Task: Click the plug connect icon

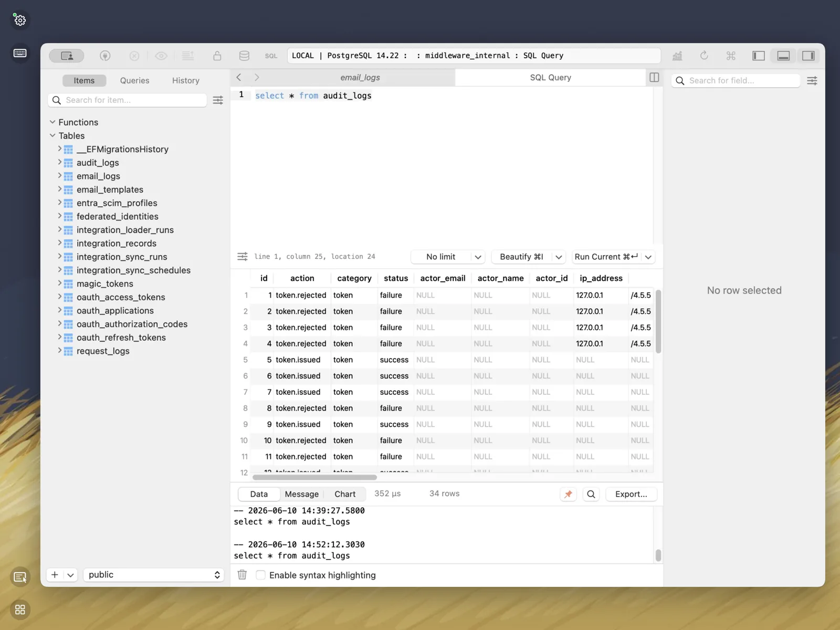Action: coord(105,56)
